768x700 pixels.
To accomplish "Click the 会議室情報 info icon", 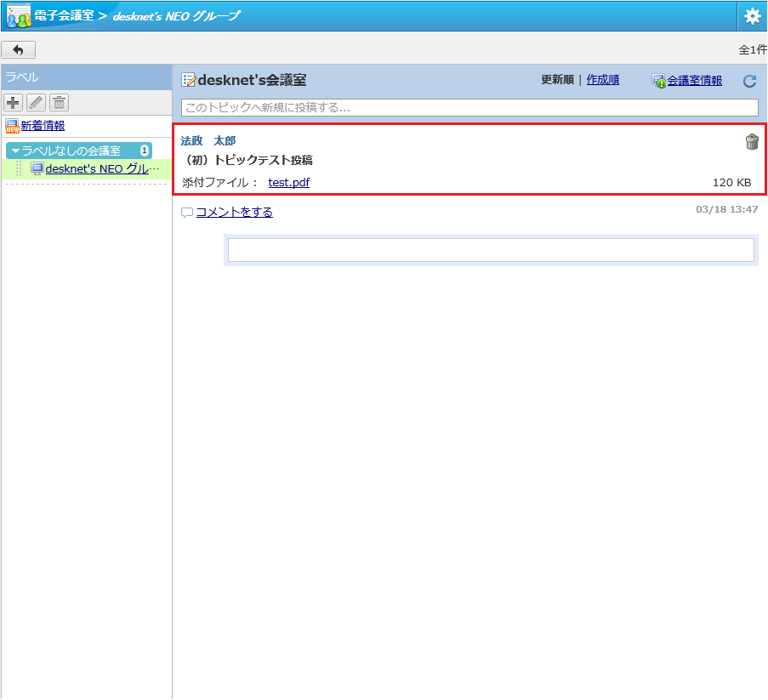I will pyautogui.click(x=659, y=81).
